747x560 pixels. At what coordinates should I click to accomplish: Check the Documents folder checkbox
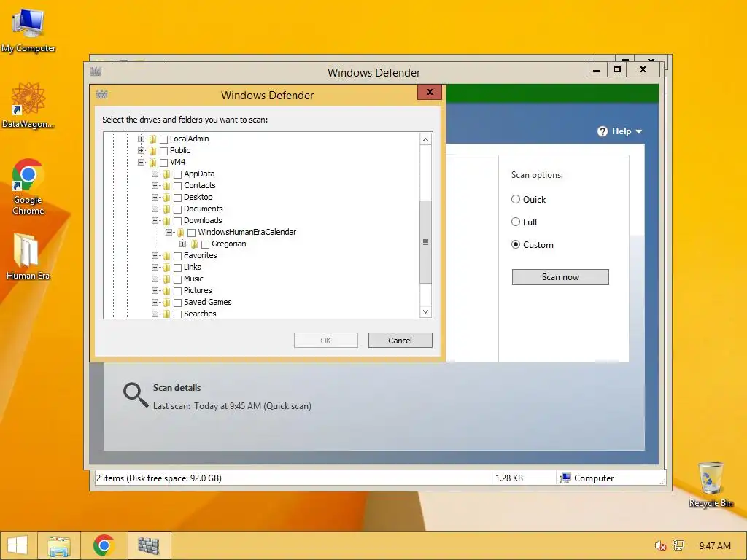coord(178,209)
